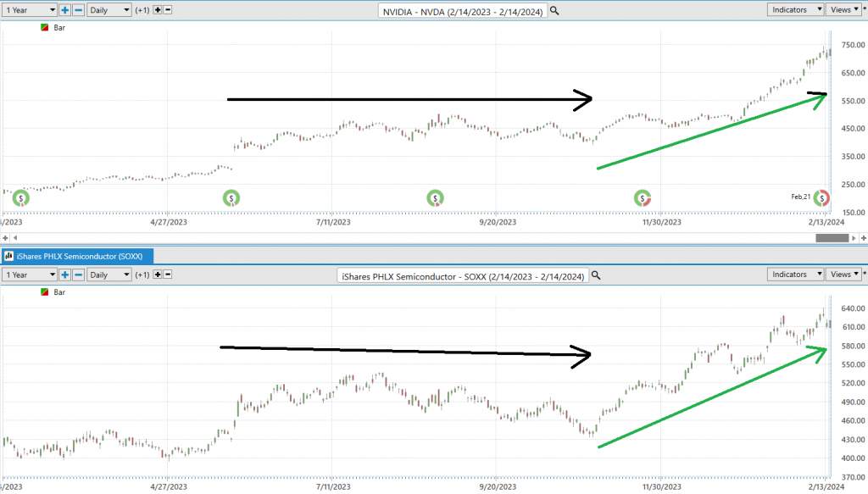Click the NVDA chart horizontal scrollbar thumb
Screen dimensions: 868x494
click(x=832, y=238)
